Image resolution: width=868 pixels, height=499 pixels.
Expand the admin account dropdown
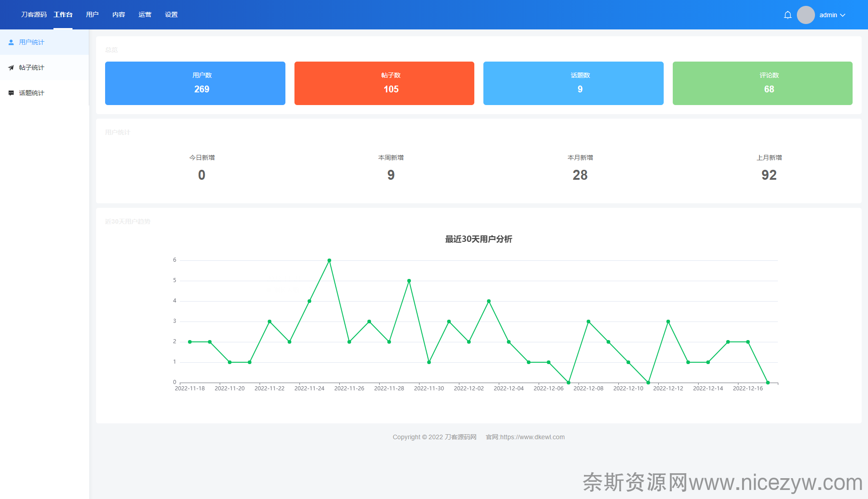coord(832,15)
